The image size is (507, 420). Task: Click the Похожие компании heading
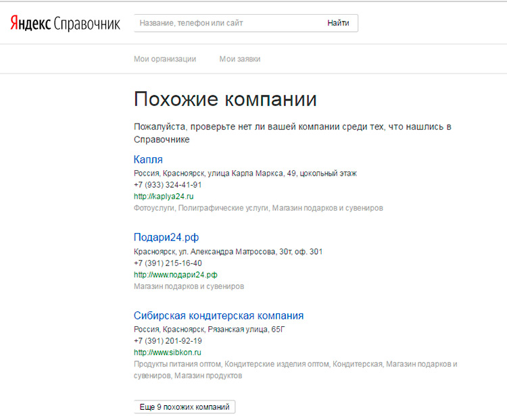[x=225, y=99]
